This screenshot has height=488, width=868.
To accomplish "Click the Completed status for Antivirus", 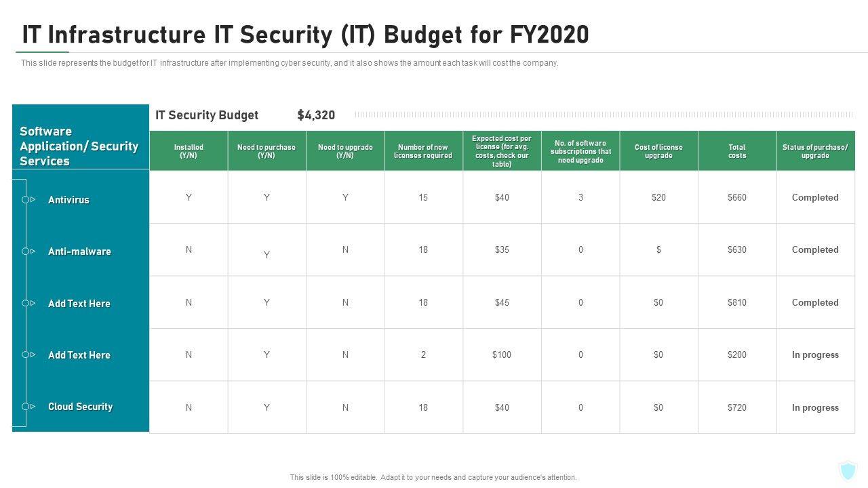I will [x=815, y=197].
